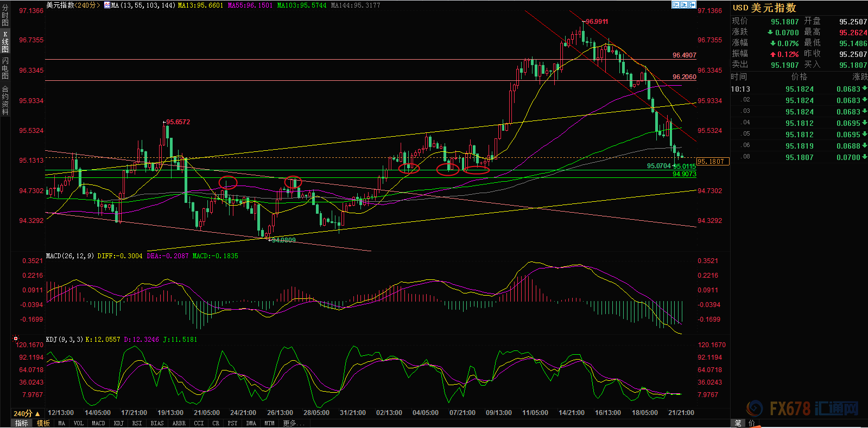868x428 pixels.
Task: Click the 09/13:00 date on time axis
Action: (498, 413)
